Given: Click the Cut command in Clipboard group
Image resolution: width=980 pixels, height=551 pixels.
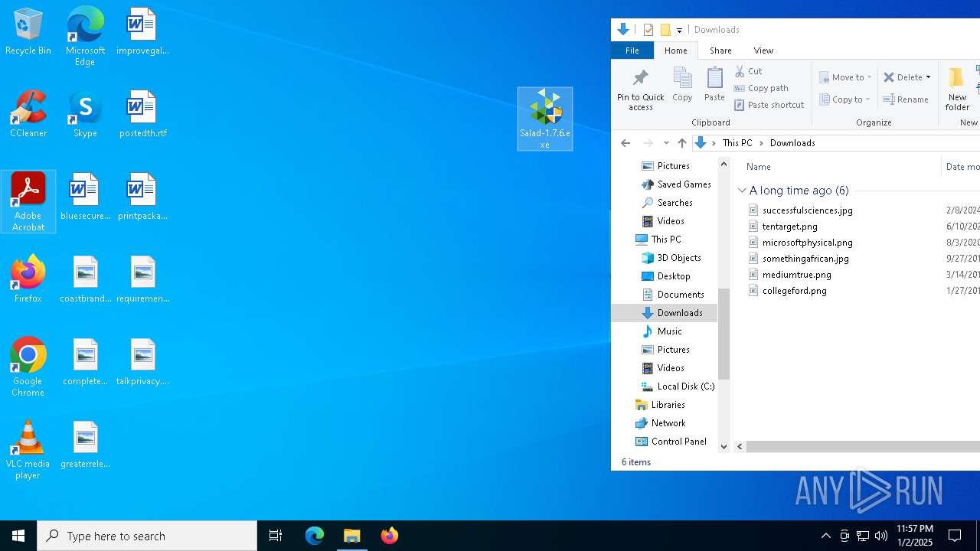Looking at the screenshot, I should (748, 71).
